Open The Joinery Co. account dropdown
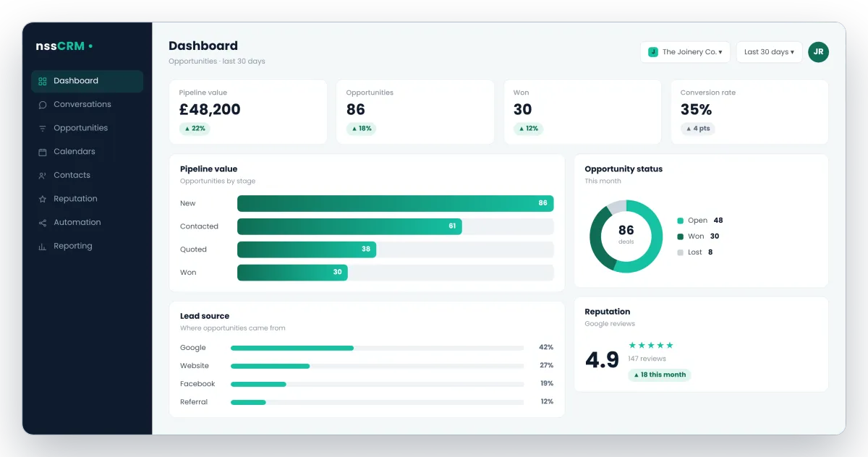This screenshot has height=457, width=868. [685, 52]
